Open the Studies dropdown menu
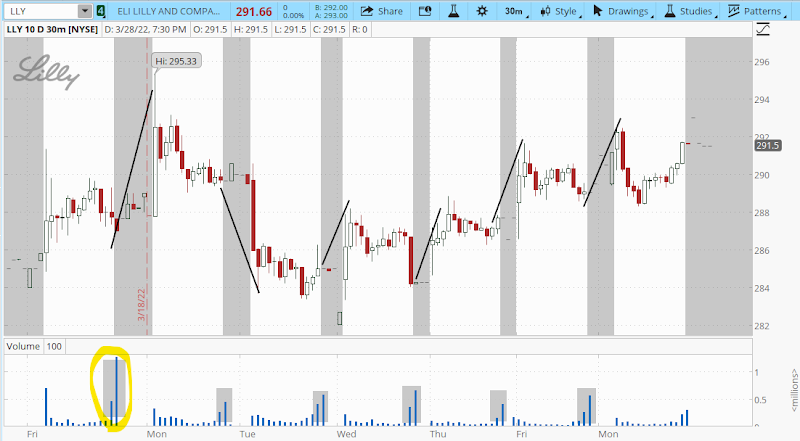Viewport: 800px width, 441px height. pyautogui.click(x=690, y=11)
